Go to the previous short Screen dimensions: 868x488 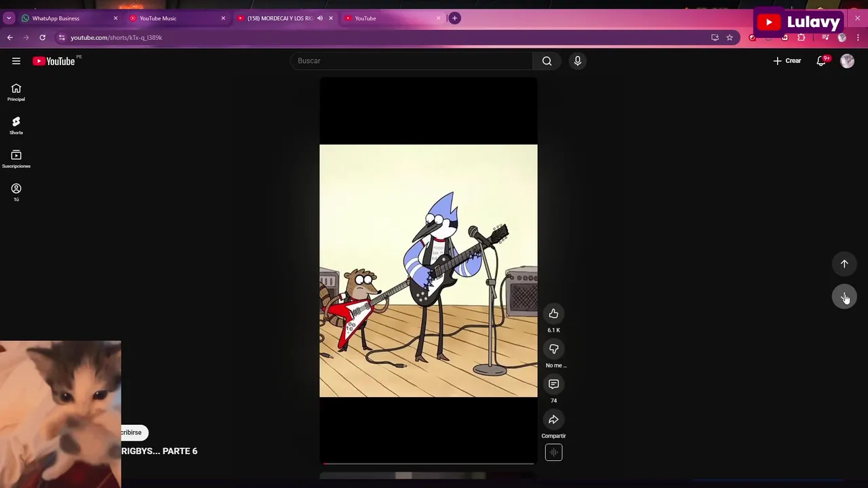tap(844, 264)
